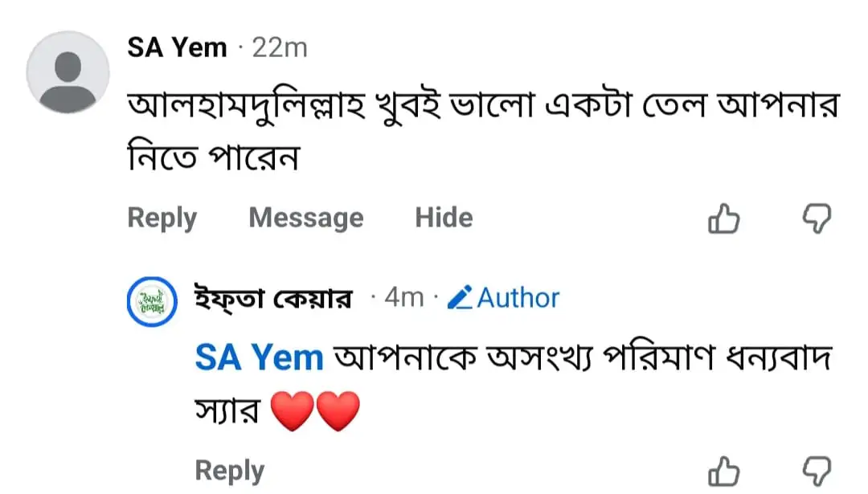
Task: Select SA Yem's comment text about তেল
Action: pyautogui.click(x=483, y=131)
